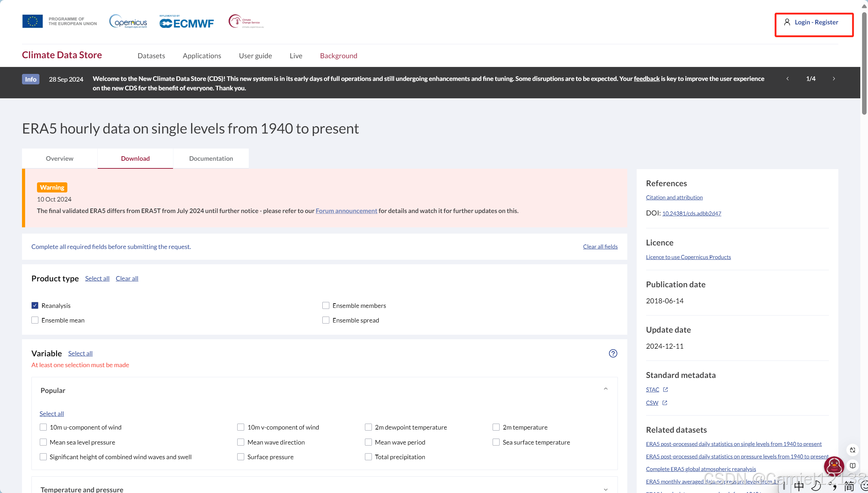Image resolution: width=868 pixels, height=493 pixels.
Task: Open the Datasets menu item
Action: click(151, 56)
